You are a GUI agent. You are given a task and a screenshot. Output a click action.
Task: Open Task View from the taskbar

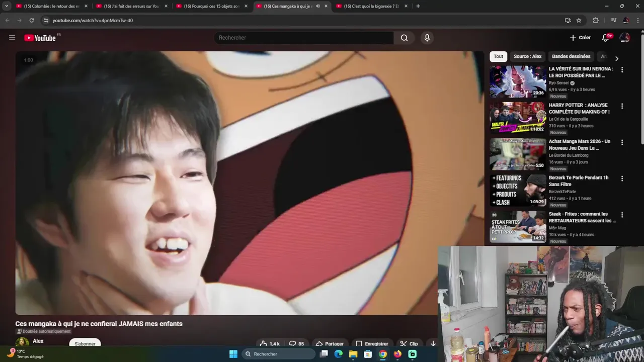324,354
